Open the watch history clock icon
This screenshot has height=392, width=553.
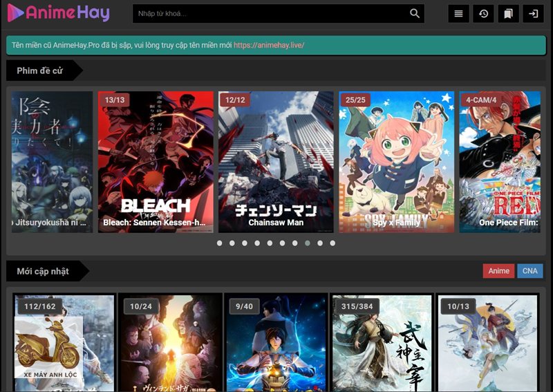[x=483, y=14]
